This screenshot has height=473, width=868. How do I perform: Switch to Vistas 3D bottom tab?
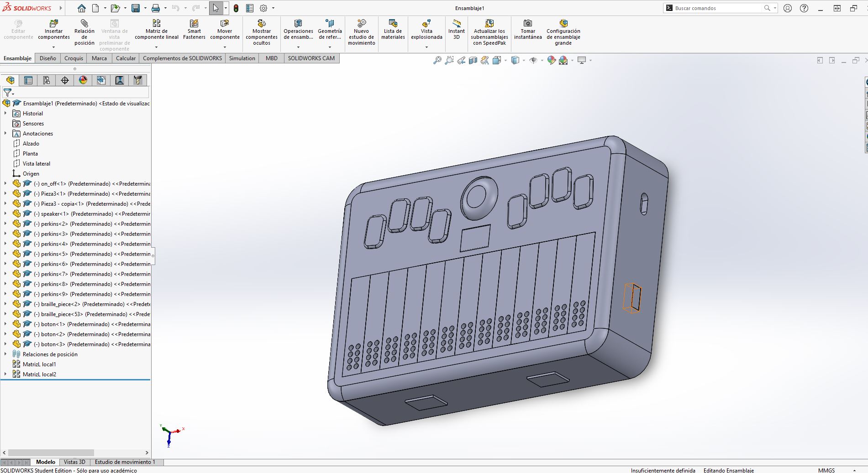click(74, 462)
